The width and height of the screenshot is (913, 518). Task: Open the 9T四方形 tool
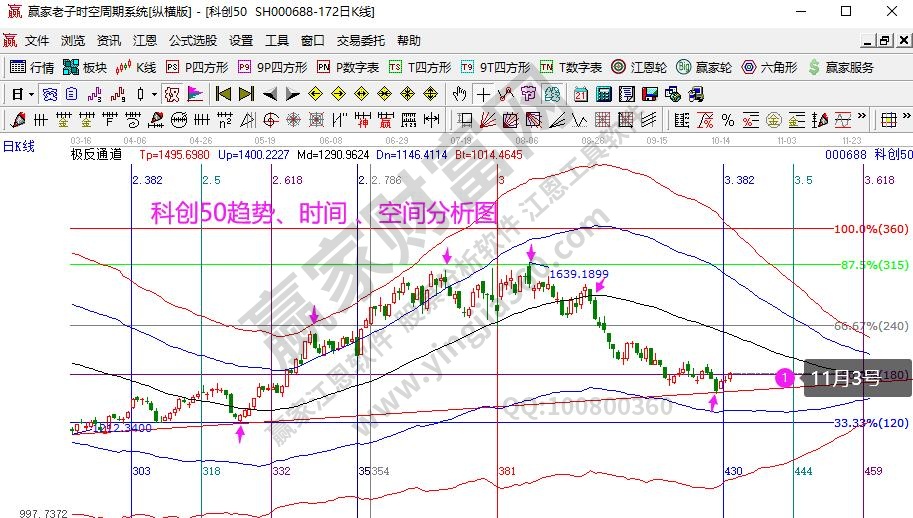point(496,68)
